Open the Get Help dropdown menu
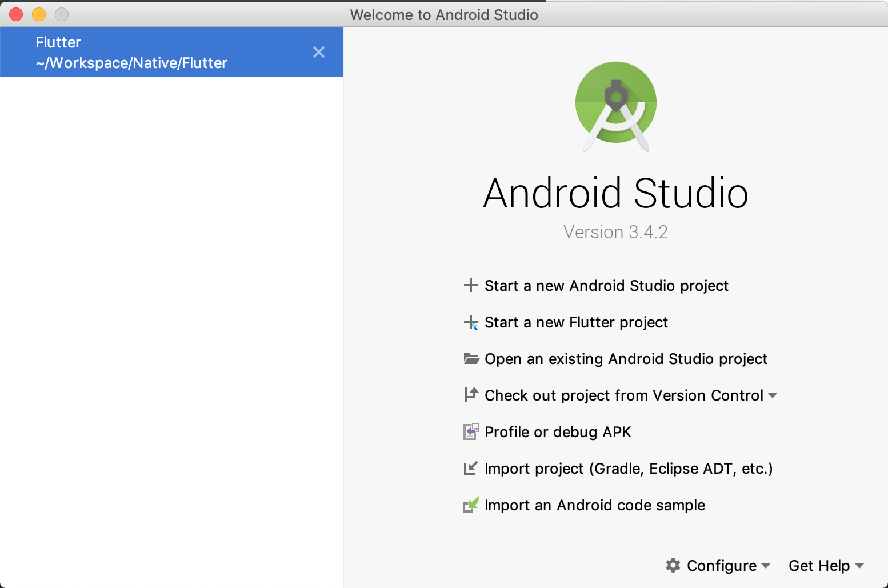 pos(826,566)
